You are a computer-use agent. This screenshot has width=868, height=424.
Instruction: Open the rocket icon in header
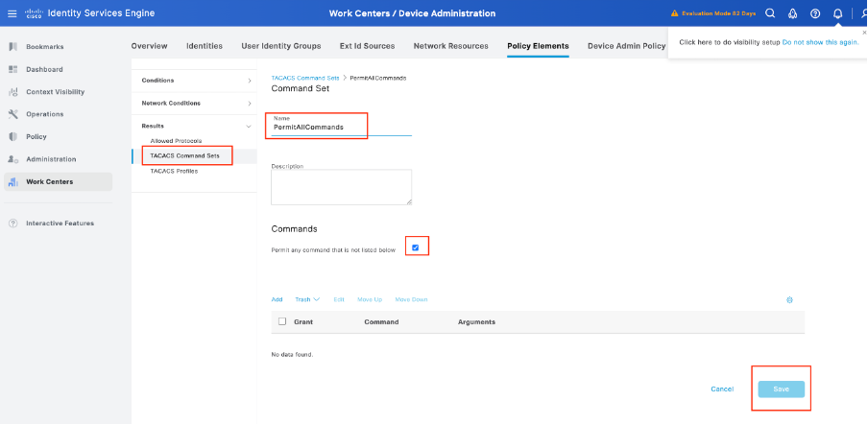[x=793, y=13]
